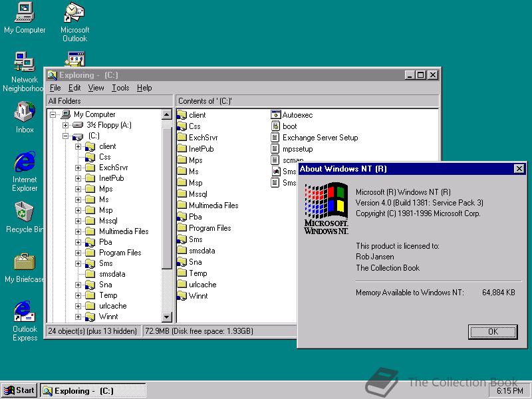
Task: Expand Sna folder in tree
Action: [x=78, y=285]
